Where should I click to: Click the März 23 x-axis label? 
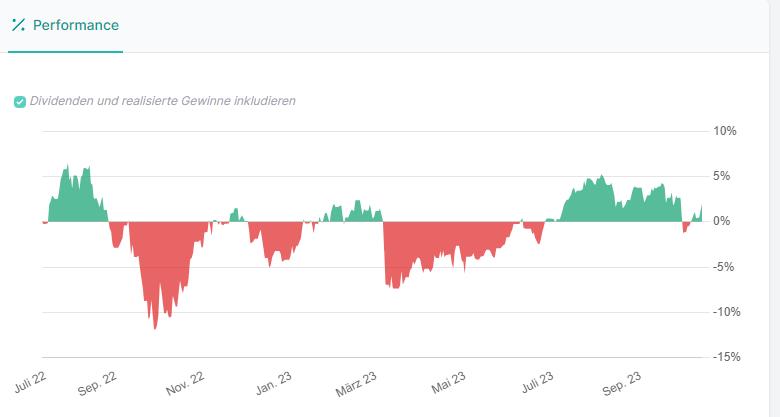click(x=356, y=384)
